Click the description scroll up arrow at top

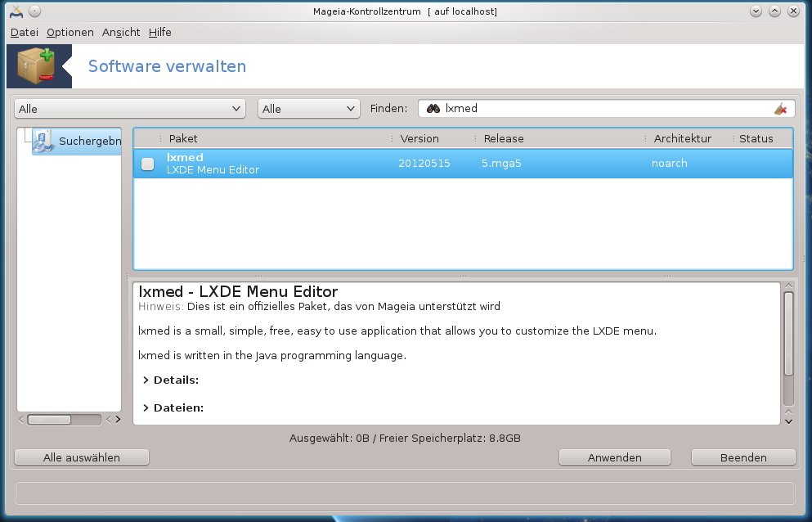click(x=789, y=286)
